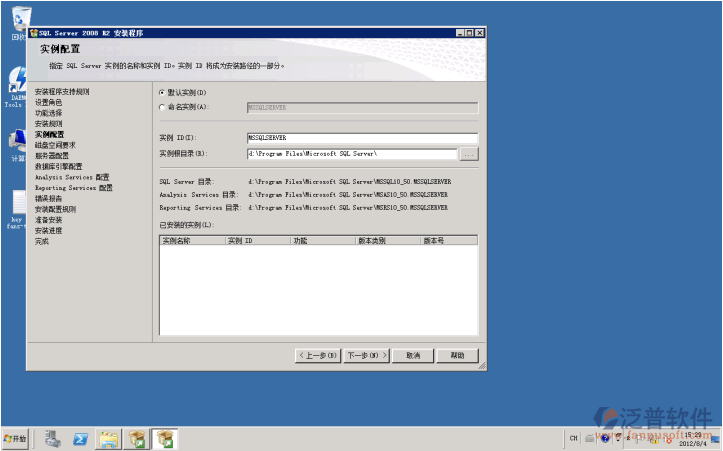Screen dimensions: 723x451
Task: Open Windows Explorer from the taskbar
Action: pyautogui.click(x=108, y=439)
